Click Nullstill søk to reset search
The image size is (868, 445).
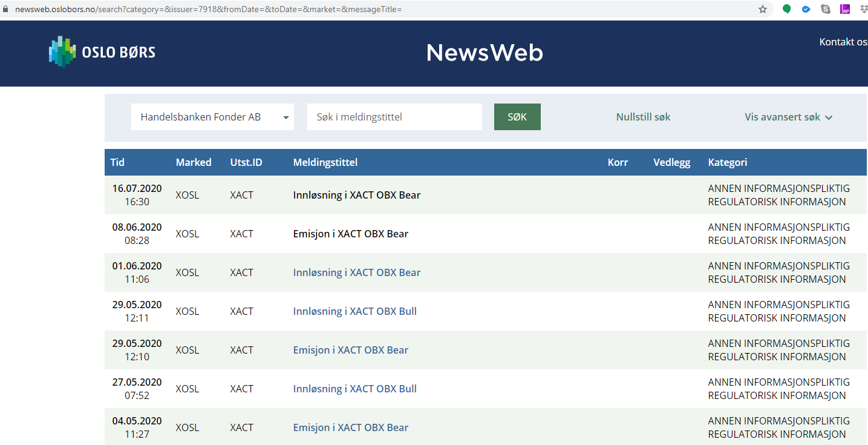click(643, 117)
